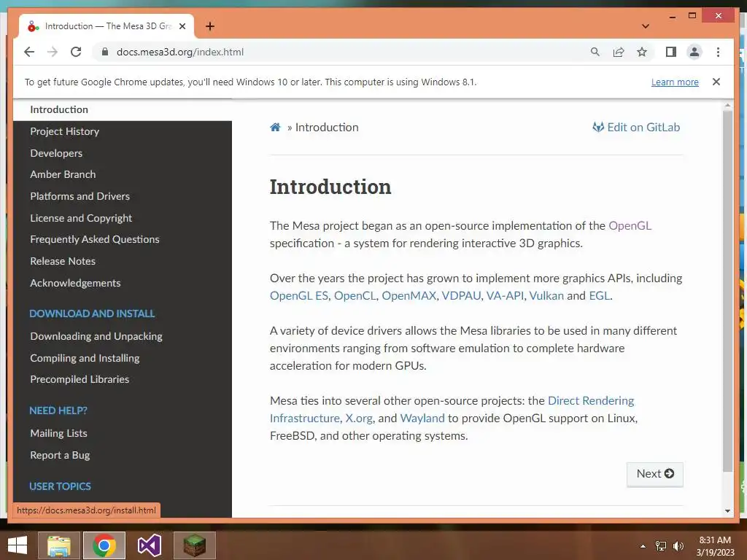This screenshot has width=747, height=560.
Task: Follow the EGL link
Action: (600, 296)
